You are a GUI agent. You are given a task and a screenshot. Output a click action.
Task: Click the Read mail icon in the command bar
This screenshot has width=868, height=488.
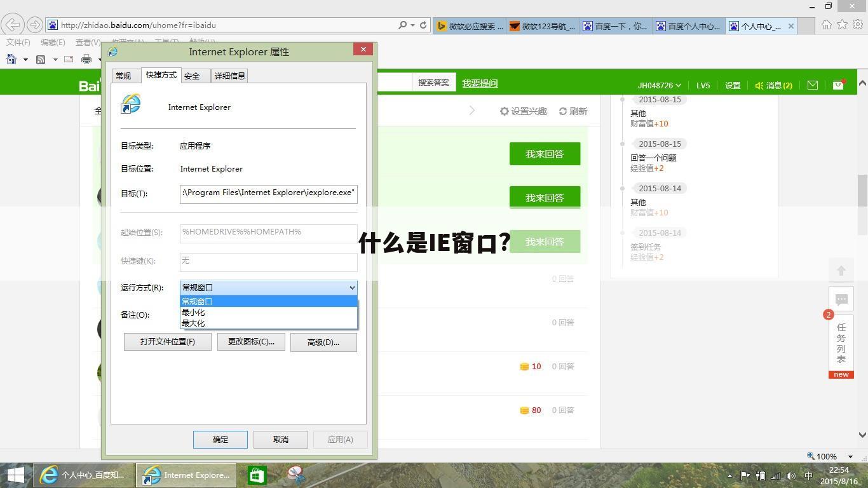point(69,59)
